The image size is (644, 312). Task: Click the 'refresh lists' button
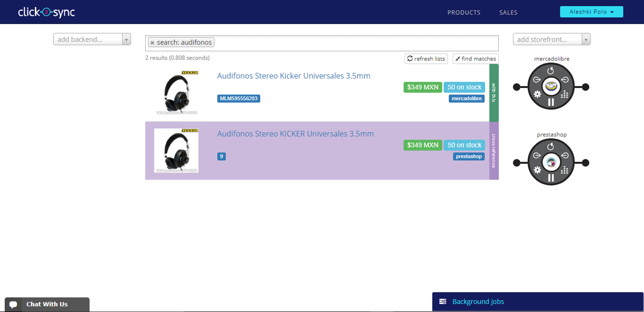click(426, 59)
